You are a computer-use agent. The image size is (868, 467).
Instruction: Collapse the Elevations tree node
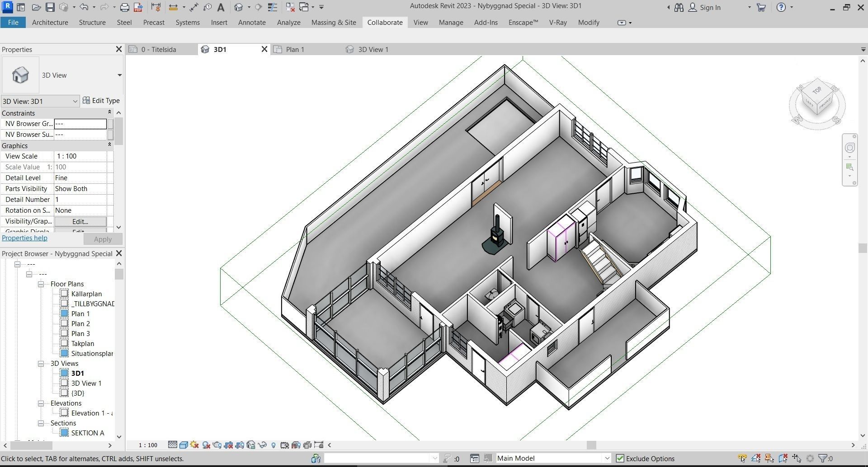(41, 403)
